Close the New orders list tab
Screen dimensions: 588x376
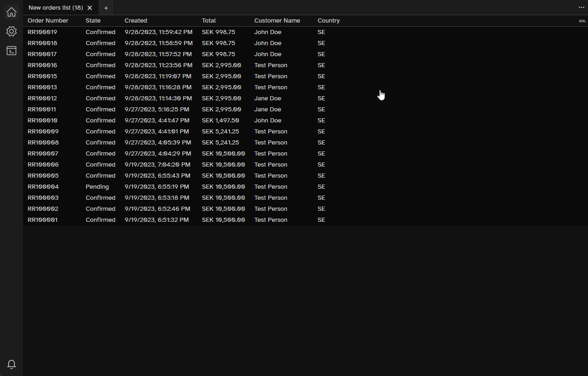point(90,7)
